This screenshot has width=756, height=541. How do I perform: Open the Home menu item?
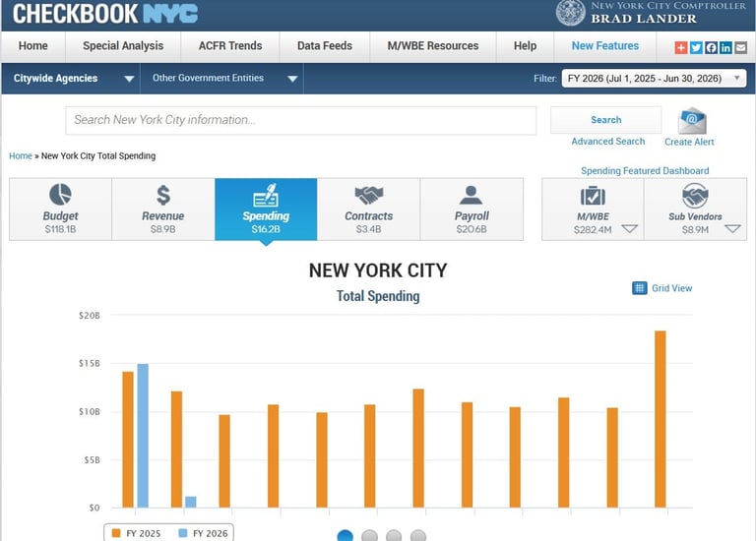point(33,46)
